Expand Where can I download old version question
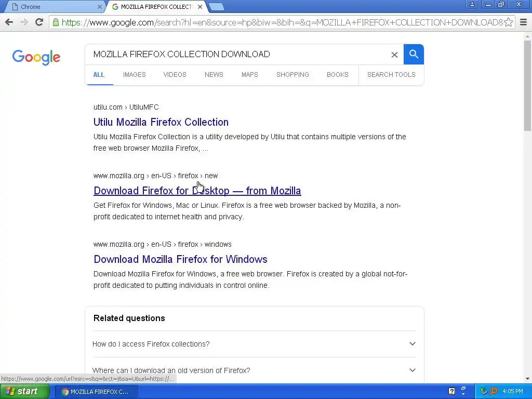 (254, 370)
